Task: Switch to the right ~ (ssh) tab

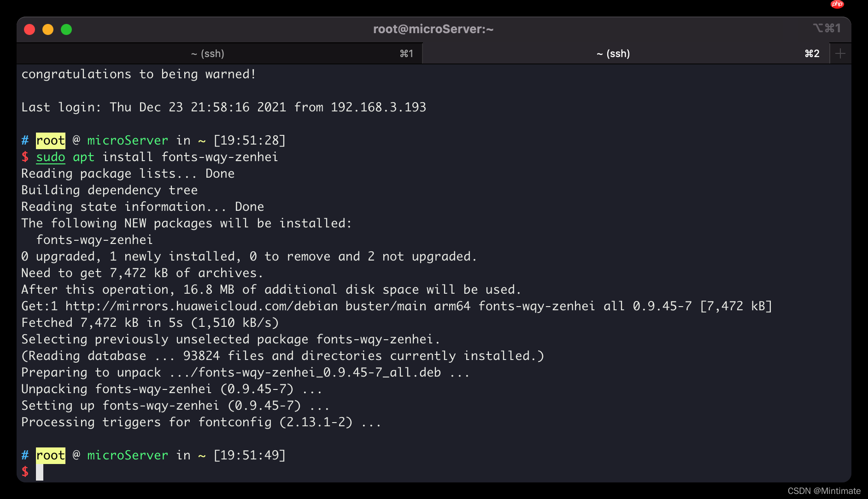Action: point(613,53)
